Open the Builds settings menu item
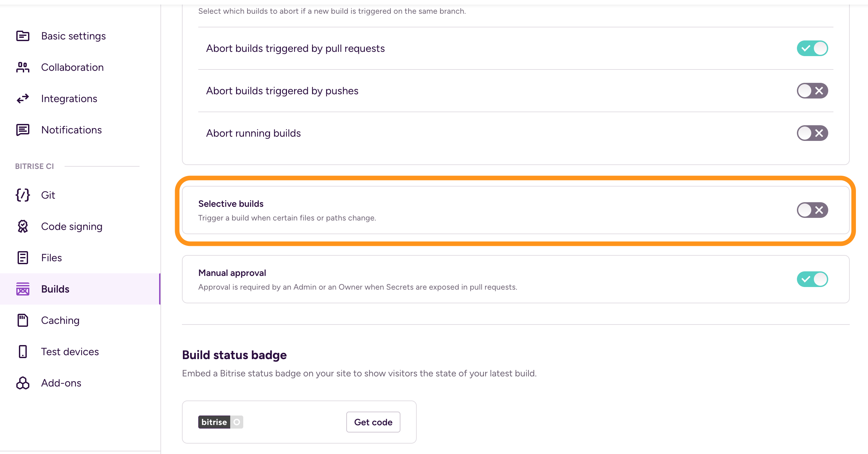The image size is (868, 454). click(55, 289)
